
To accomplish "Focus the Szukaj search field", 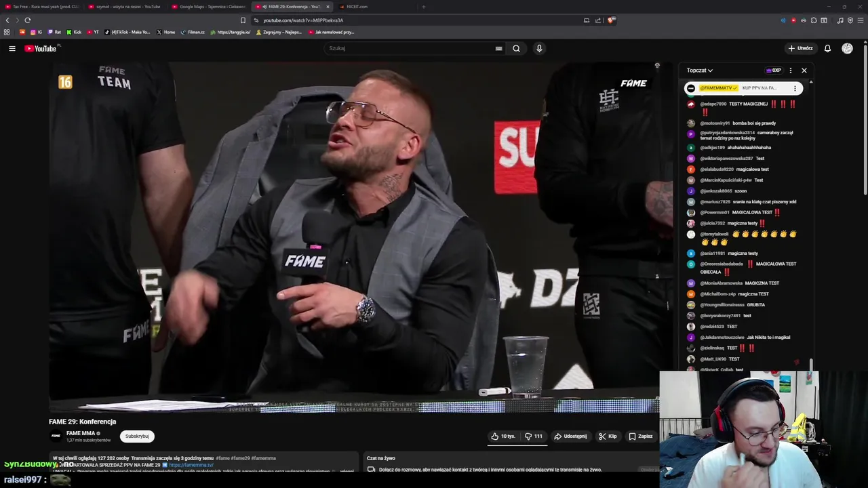I will pos(414,48).
